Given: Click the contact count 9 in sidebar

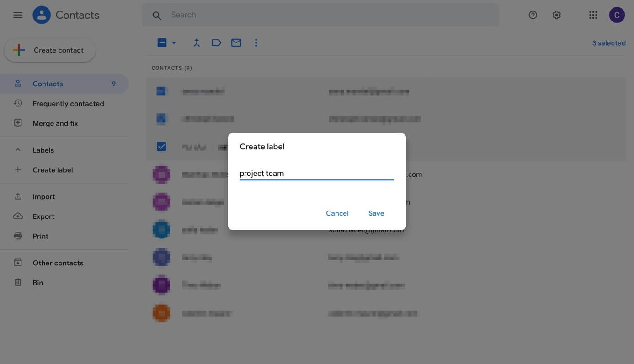Looking at the screenshot, I should point(114,84).
